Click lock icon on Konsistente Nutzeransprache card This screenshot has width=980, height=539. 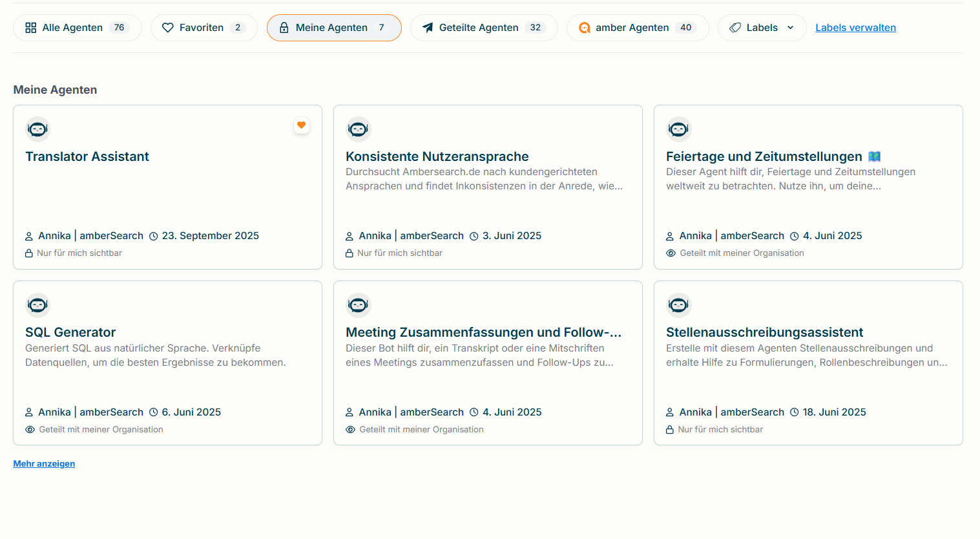(x=349, y=253)
